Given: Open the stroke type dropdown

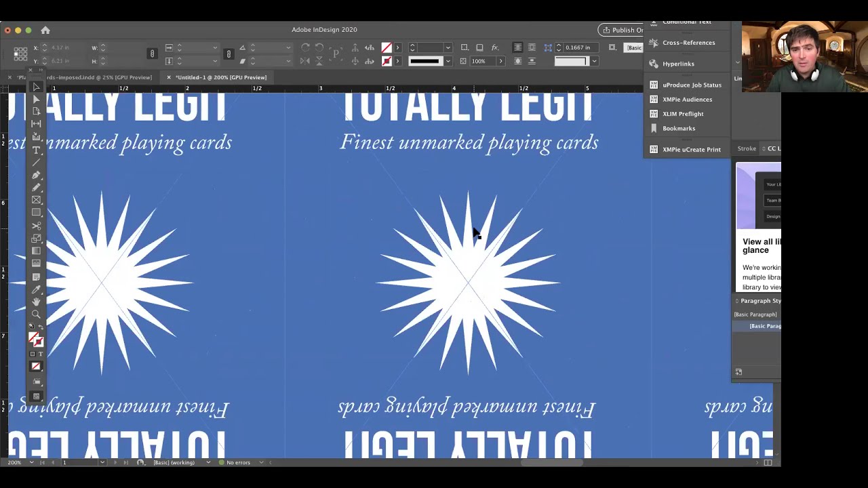Looking at the screenshot, I should coord(448,61).
